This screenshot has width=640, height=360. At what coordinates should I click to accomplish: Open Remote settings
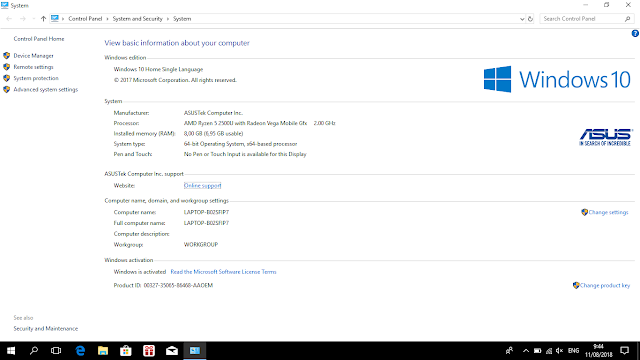coord(33,67)
